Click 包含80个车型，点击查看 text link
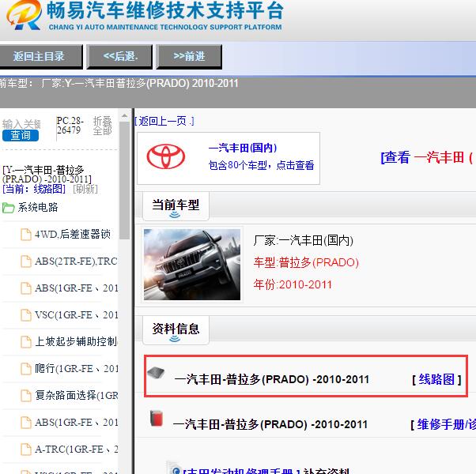This screenshot has width=476, height=474. click(x=261, y=165)
